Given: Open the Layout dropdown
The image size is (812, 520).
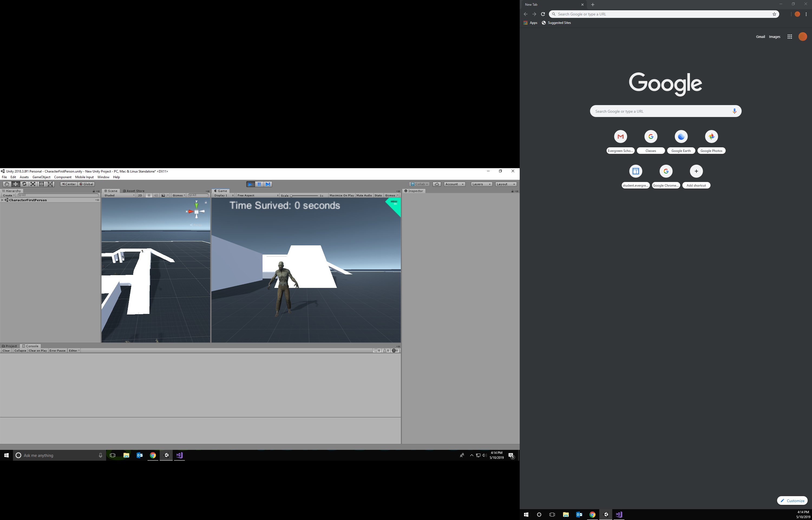Looking at the screenshot, I should pos(505,184).
